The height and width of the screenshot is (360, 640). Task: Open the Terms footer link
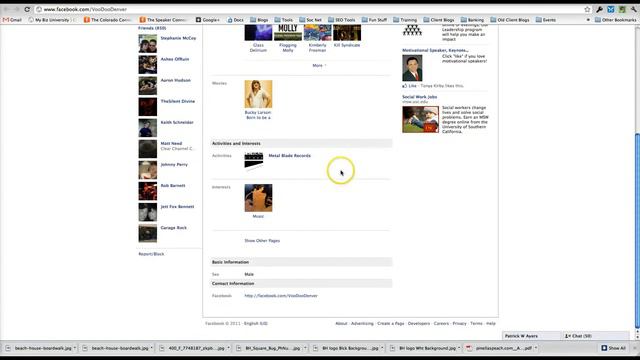pyautogui.click(x=476, y=323)
